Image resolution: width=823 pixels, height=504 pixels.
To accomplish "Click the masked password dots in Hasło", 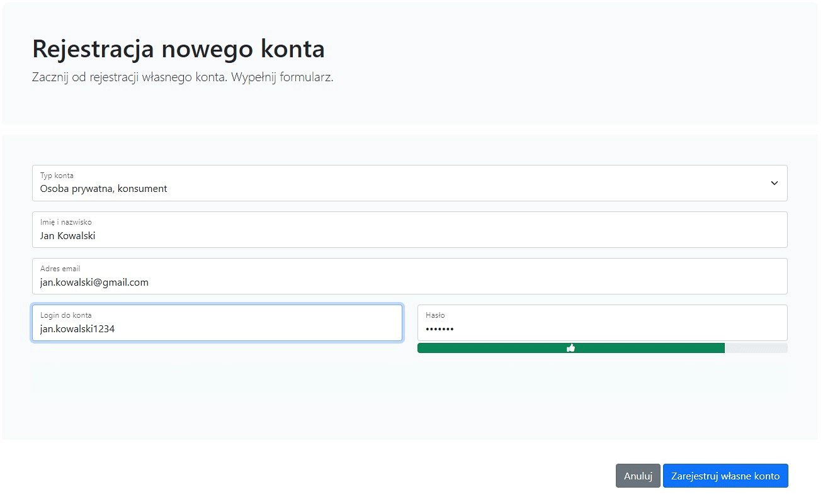I will [x=440, y=328].
